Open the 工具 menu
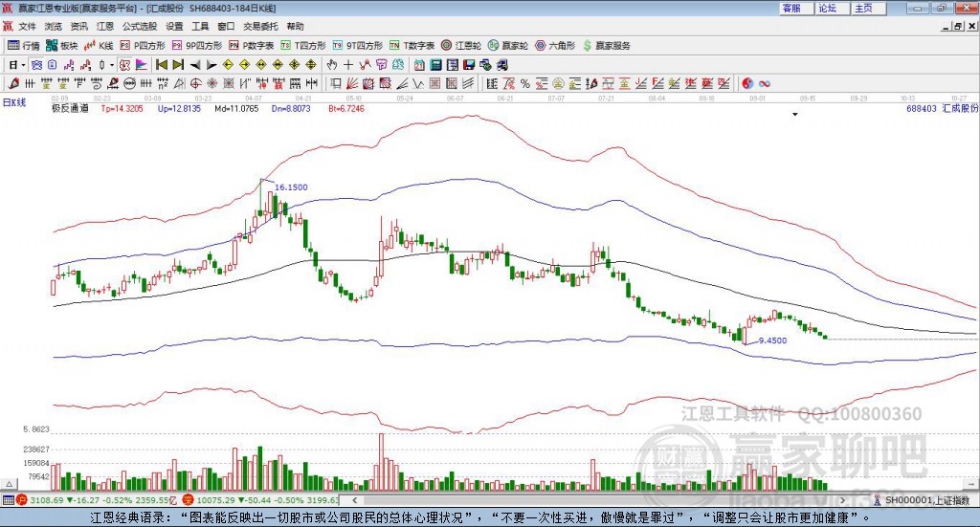The width and height of the screenshot is (980, 527). pos(200,26)
